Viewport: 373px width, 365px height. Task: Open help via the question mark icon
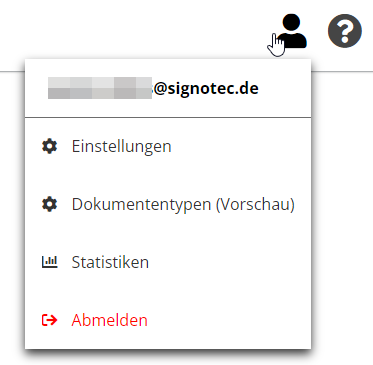pos(345,31)
